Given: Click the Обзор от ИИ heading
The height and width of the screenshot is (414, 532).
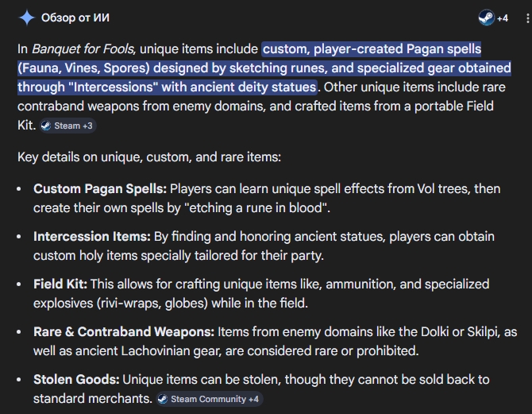Looking at the screenshot, I should click(75, 17).
